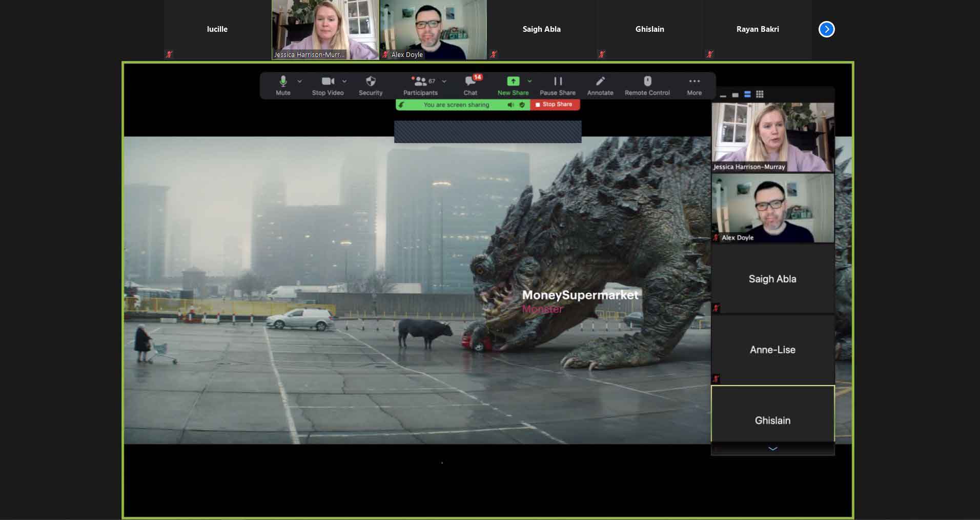Open the More options menu

click(695, 86)
